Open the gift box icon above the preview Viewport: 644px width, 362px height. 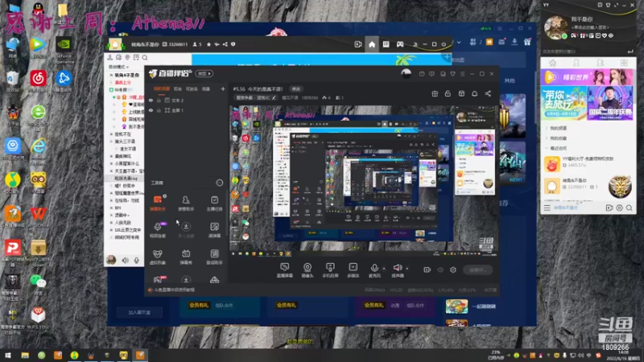click(x=435, y=93)
